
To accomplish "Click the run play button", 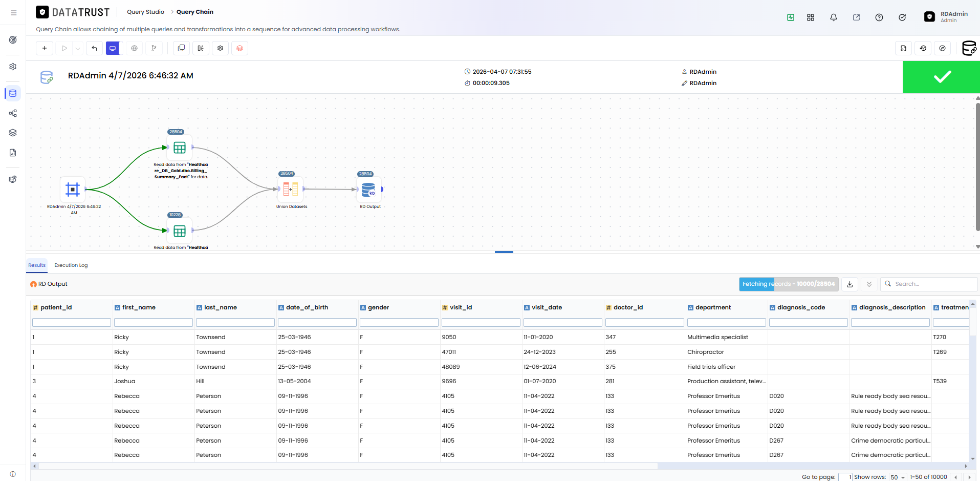I will pos(64,48).
